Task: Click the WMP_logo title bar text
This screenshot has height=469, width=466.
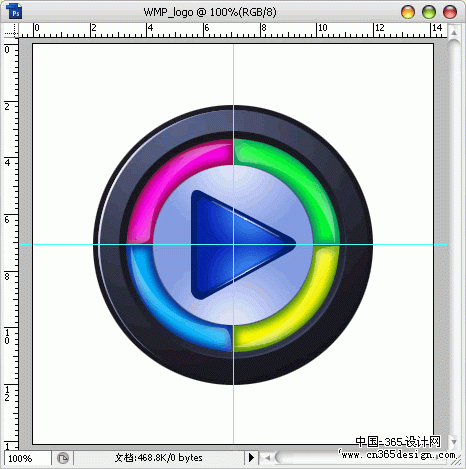Action: click(x=210, y=12)
